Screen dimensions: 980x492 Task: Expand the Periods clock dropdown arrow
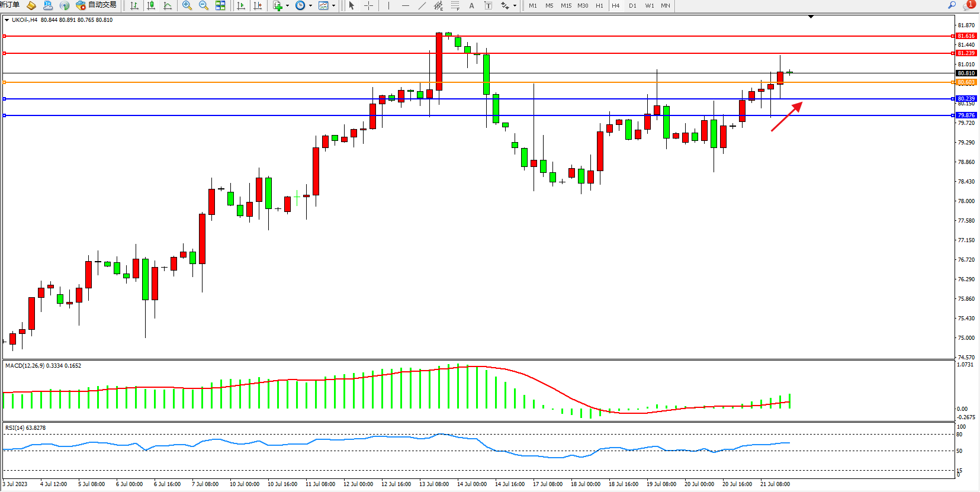click(x=310, y=6)
